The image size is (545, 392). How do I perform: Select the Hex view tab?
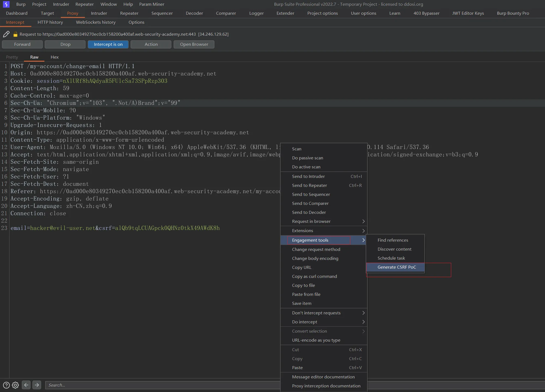pos(55,57)
